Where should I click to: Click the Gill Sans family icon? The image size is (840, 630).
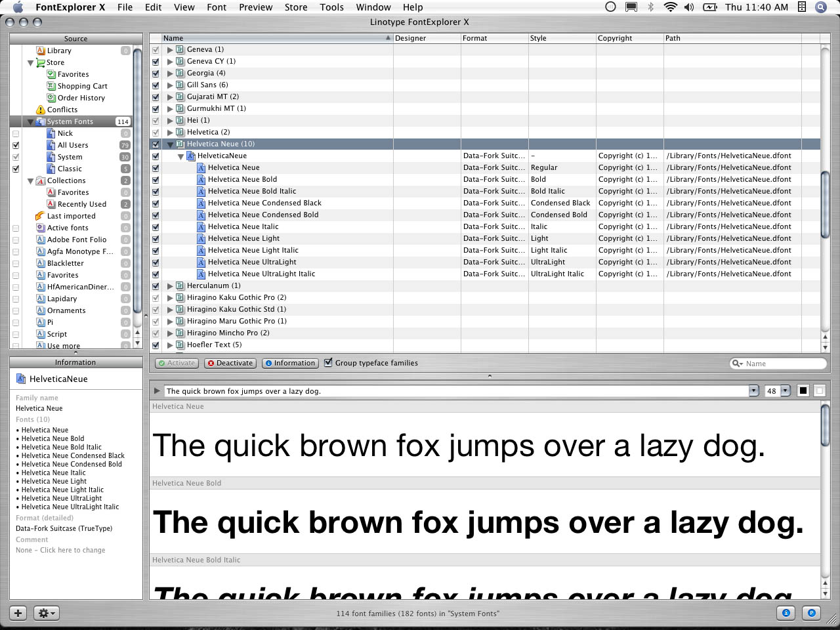pos(180,85)
